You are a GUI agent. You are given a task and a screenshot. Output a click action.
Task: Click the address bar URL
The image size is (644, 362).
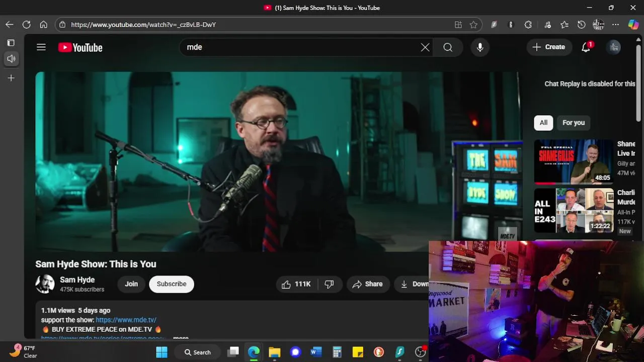pyautogui.click(x=143, y=25)
